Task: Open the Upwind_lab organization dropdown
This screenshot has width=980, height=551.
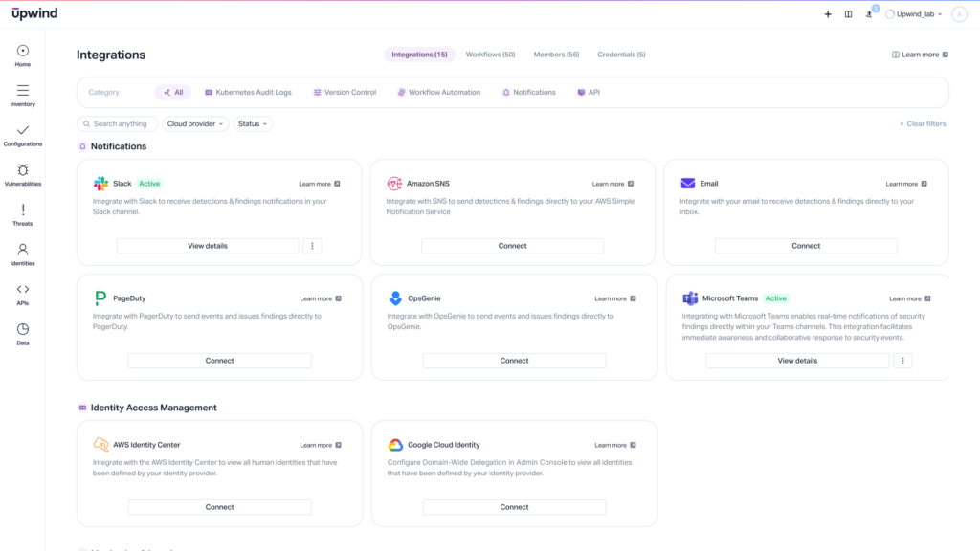Action: tap(914, 14)
